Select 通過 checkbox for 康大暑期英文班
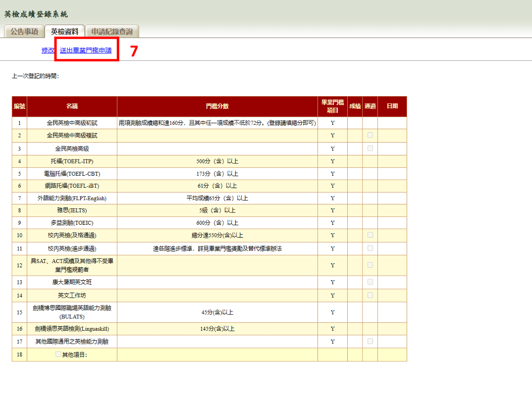Viewport: 532px width, 401px height. 370,282
